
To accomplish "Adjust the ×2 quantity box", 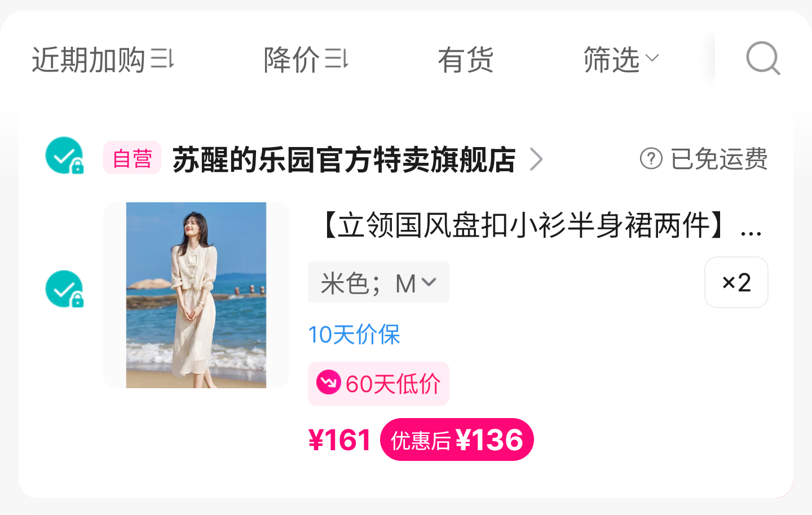I will pos(736,282).
